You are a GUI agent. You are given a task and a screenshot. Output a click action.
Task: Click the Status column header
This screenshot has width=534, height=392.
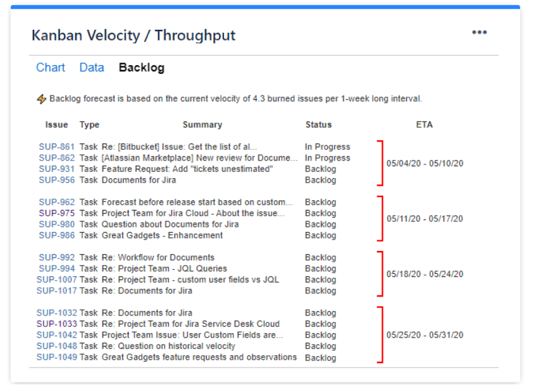[318, 125]
